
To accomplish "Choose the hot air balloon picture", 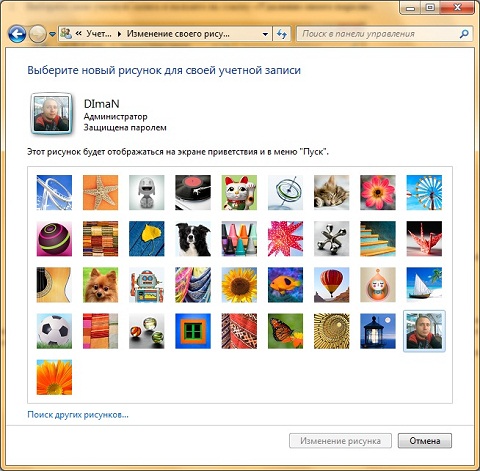I will point(332,285).
